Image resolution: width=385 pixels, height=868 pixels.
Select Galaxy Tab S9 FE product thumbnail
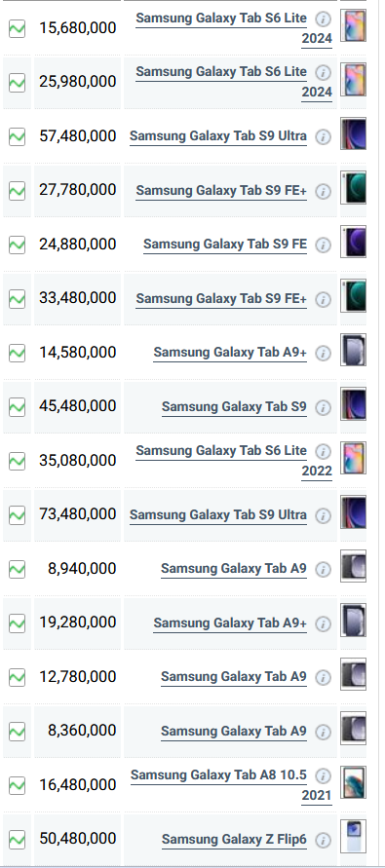tap(353, 242)
